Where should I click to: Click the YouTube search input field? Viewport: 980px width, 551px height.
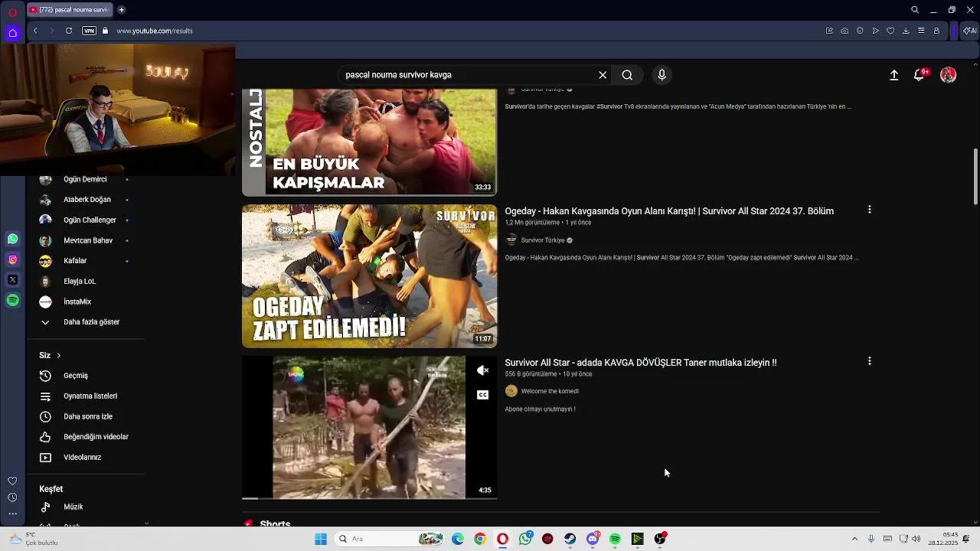[467, 75]
